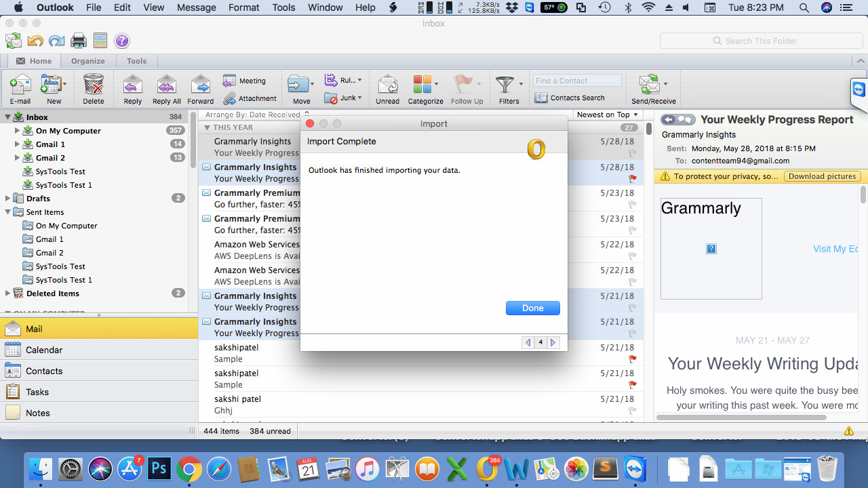Open Arrange By Date Received dropdown

[258, 115]
